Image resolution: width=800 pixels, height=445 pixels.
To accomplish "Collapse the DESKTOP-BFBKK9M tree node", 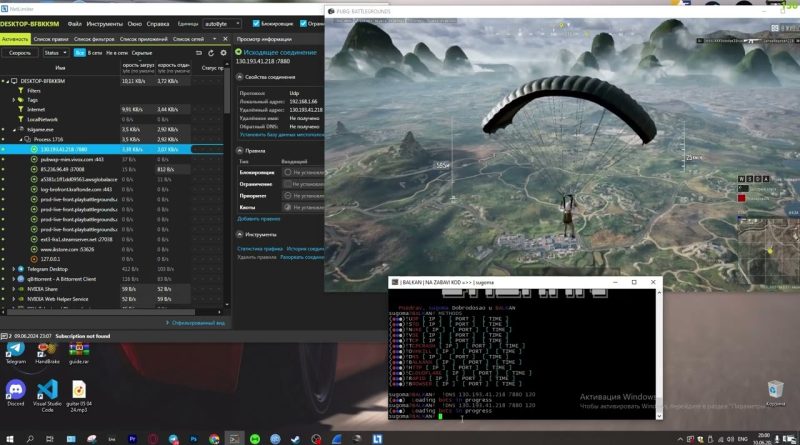I will [8, 81].
